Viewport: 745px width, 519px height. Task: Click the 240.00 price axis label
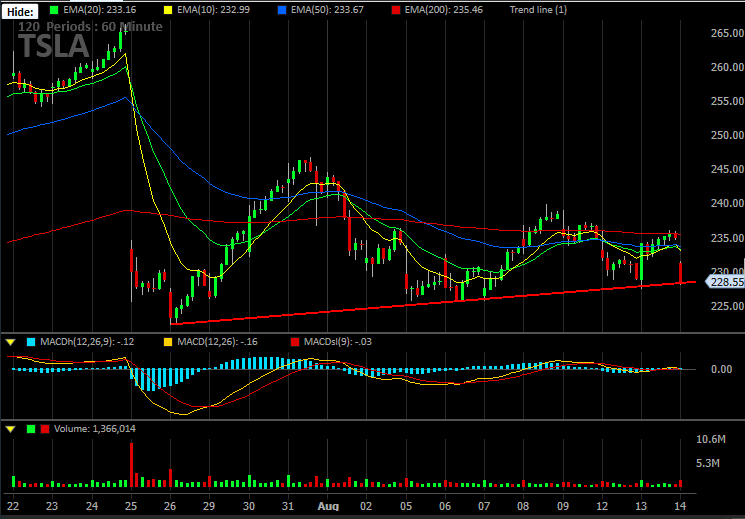(727, 203)
